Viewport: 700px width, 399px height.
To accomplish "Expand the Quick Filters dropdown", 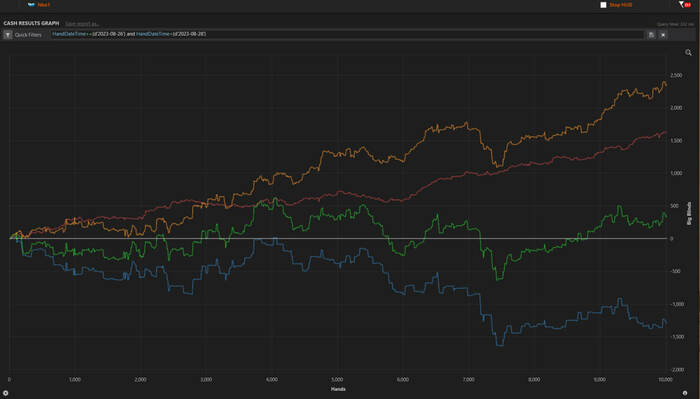I will coord(28,35).
